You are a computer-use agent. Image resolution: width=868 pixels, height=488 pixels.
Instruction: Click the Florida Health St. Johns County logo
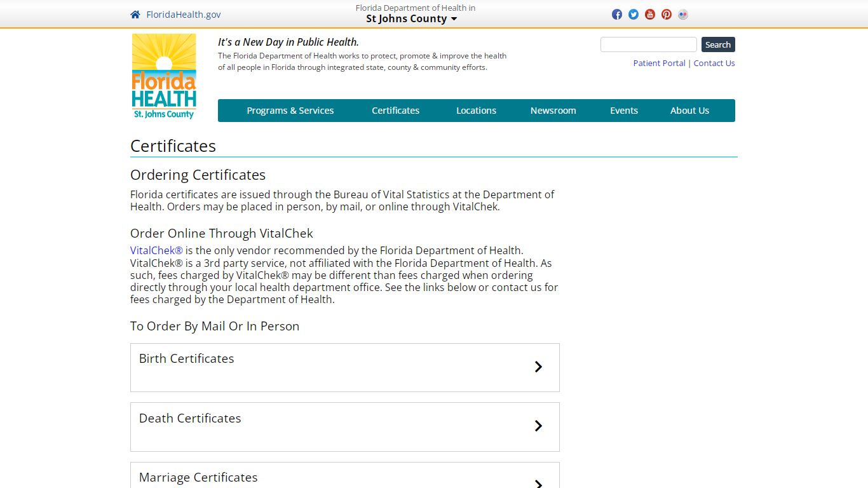pos(164,76)
